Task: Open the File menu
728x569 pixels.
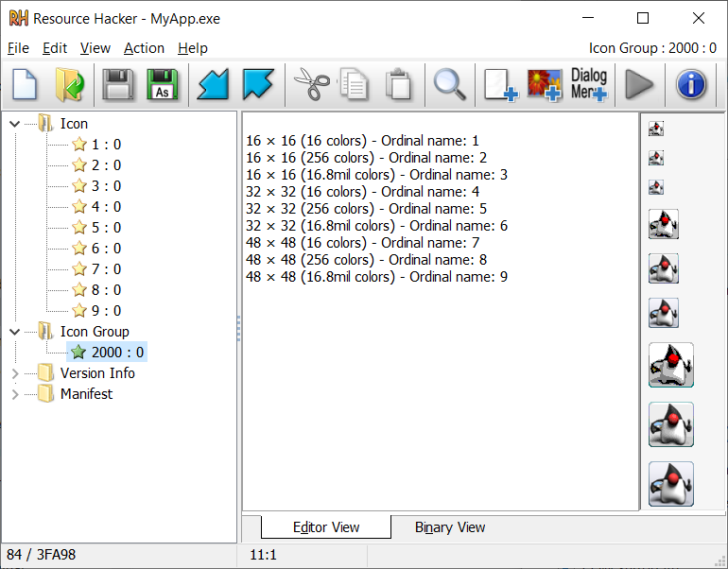Action: [x=18, y=48]
